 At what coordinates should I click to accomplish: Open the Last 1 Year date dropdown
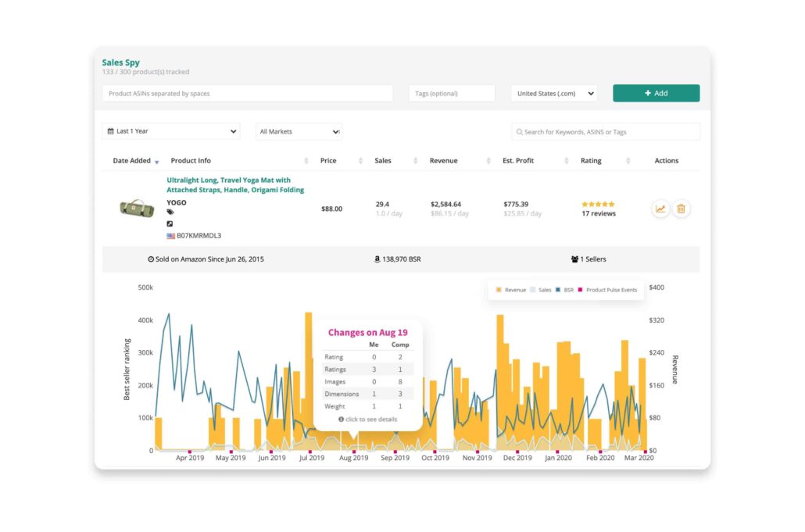(x=170, y=131)
